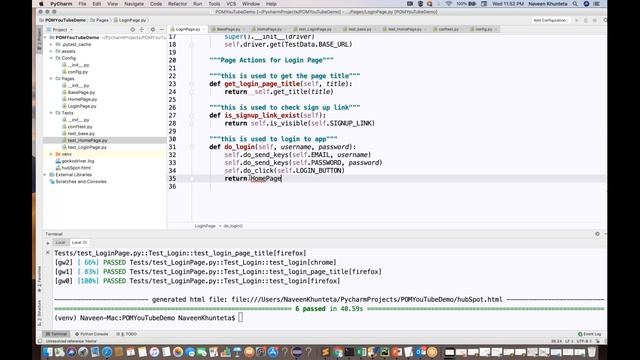Screen dimensions: 640x360
Task: Switch to the conftest.py editor tab
Action: tap(448, 29)
